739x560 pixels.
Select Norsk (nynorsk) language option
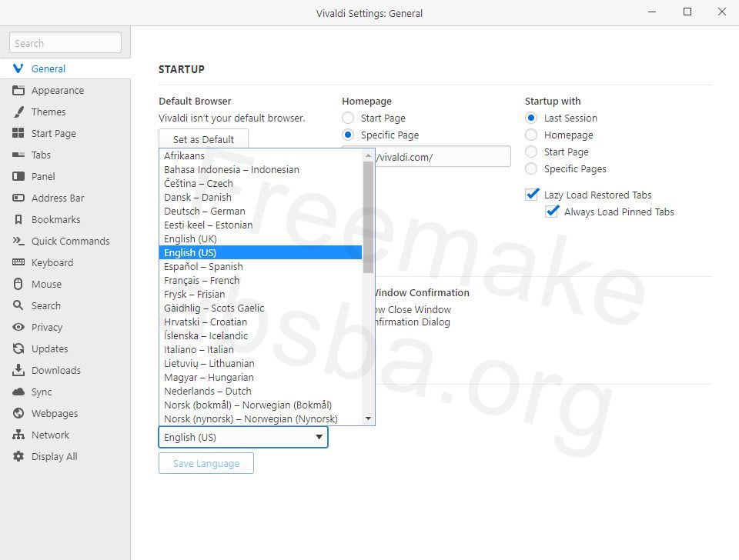[x=261, y=418]
